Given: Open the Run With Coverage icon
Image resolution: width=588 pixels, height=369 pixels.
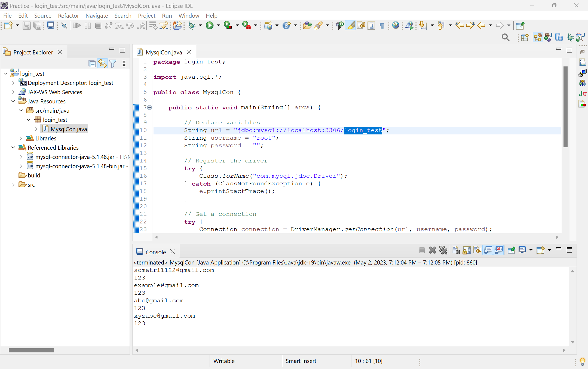Looking at the screenshot, I should (x=228, y=26).
